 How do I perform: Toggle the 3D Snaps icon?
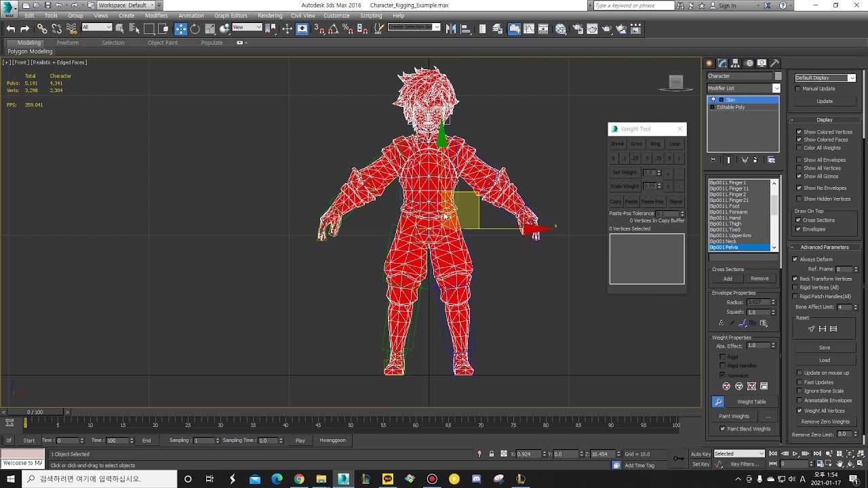[319, 28]
